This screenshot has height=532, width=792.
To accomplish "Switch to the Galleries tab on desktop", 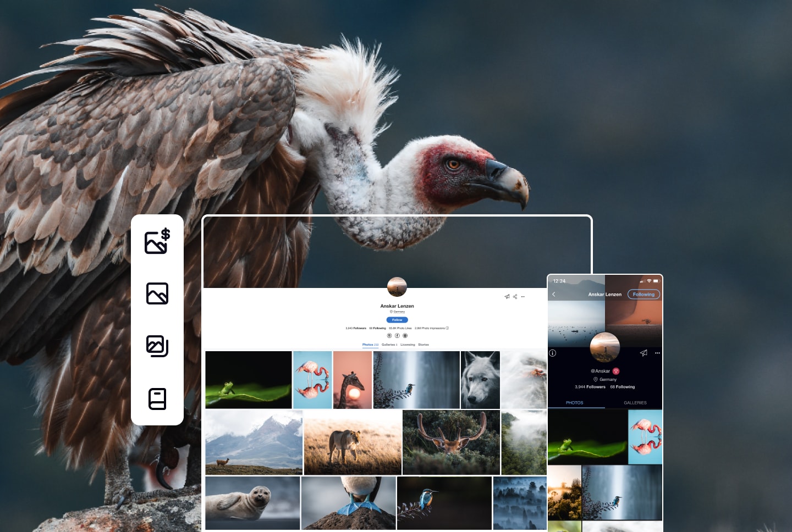I will pos(389,345).
